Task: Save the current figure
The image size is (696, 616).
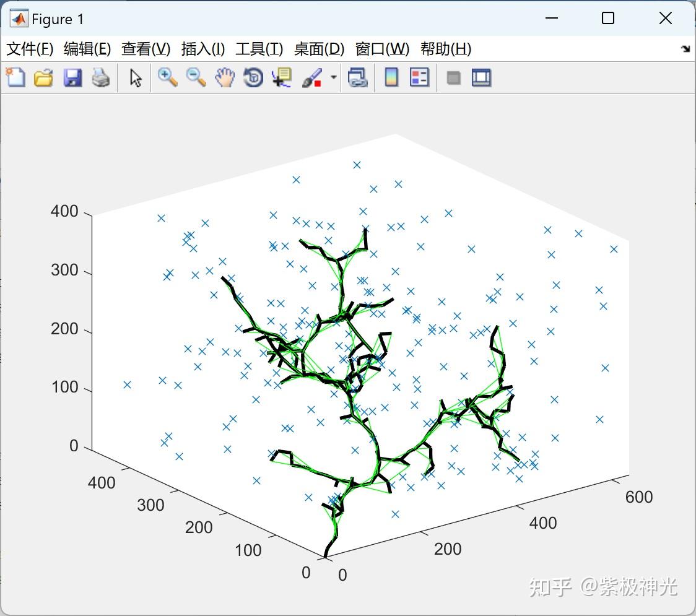Action: point(72,77)
